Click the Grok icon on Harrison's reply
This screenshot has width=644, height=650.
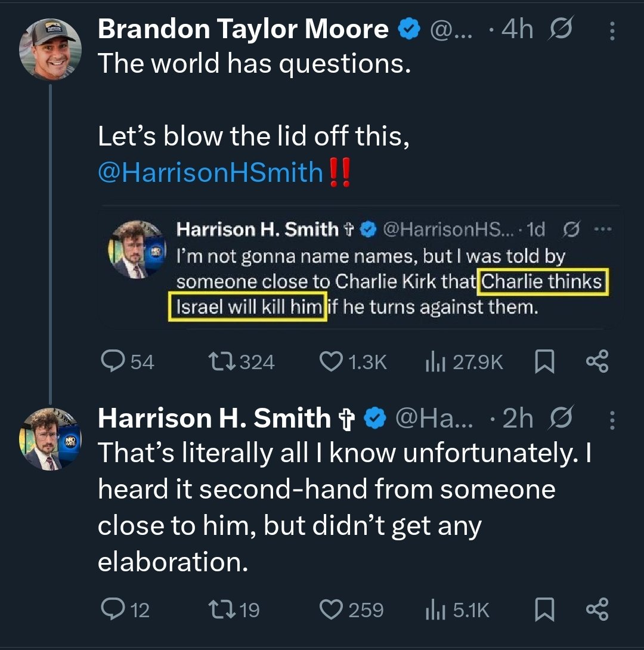(561, 420)
